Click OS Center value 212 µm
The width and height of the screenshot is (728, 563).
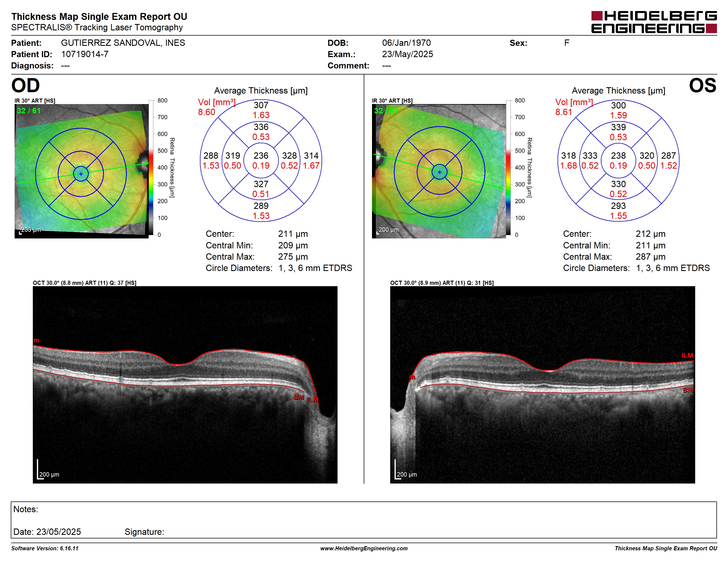[650, 234]
